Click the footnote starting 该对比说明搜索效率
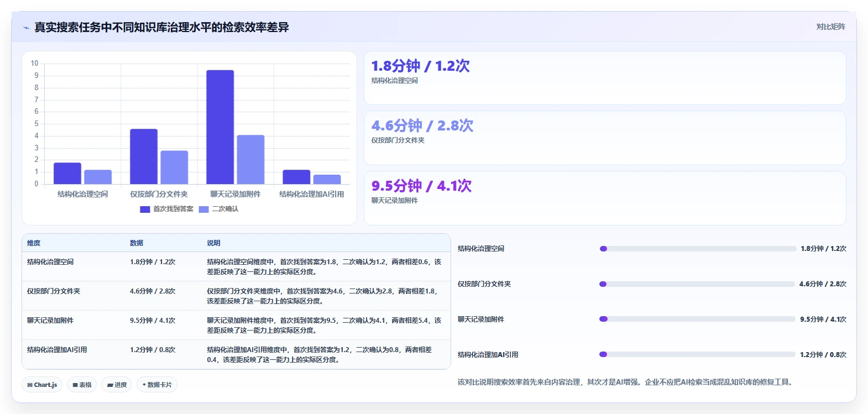This screenshot has width=868, height=414. [x=626, y=382]
